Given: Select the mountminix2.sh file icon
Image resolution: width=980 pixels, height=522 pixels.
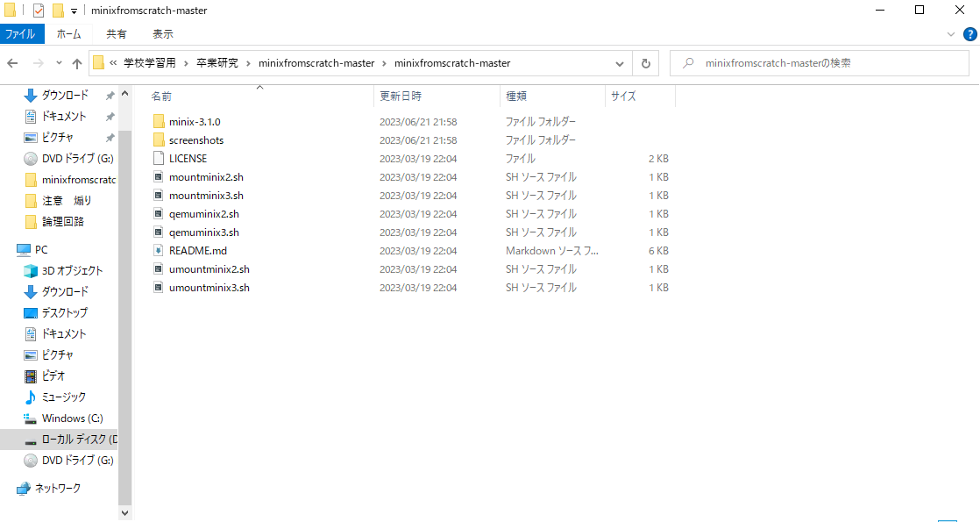Looking at the screenshot, I should (x=159, y=177).
